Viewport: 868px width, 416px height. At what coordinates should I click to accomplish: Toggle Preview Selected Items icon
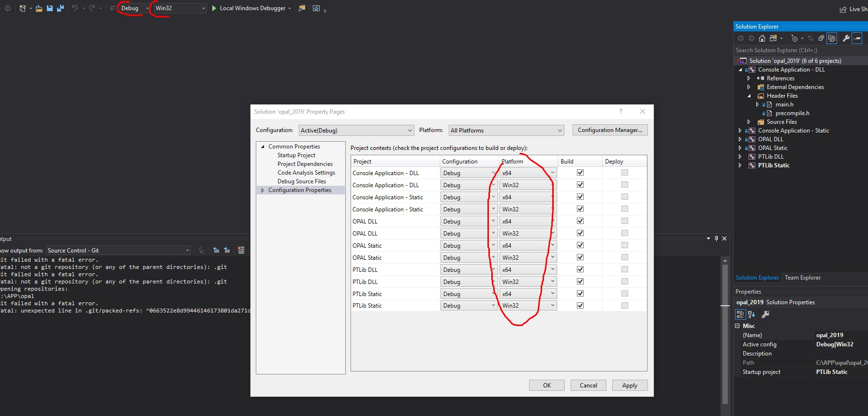click(x=857, y=38)
